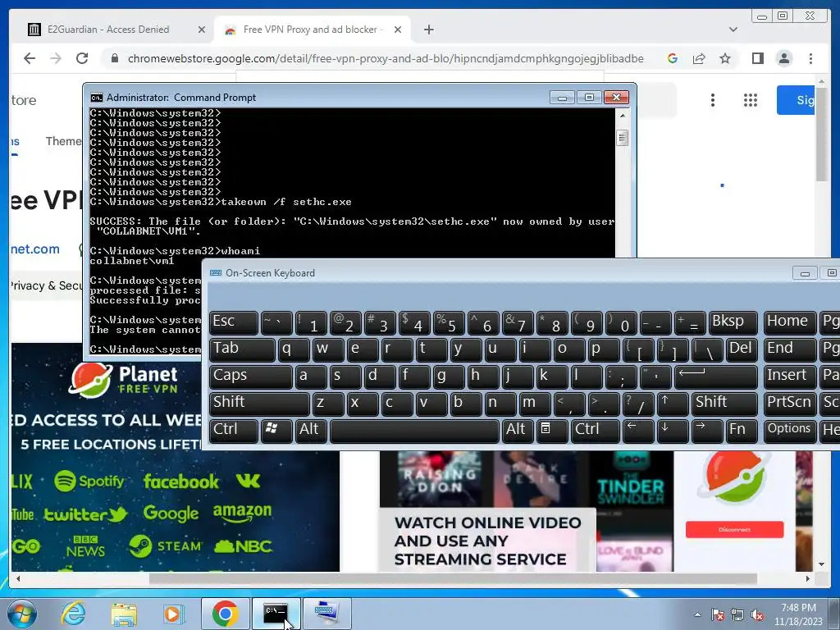Click the PrtScn key

tap(790, 404)
